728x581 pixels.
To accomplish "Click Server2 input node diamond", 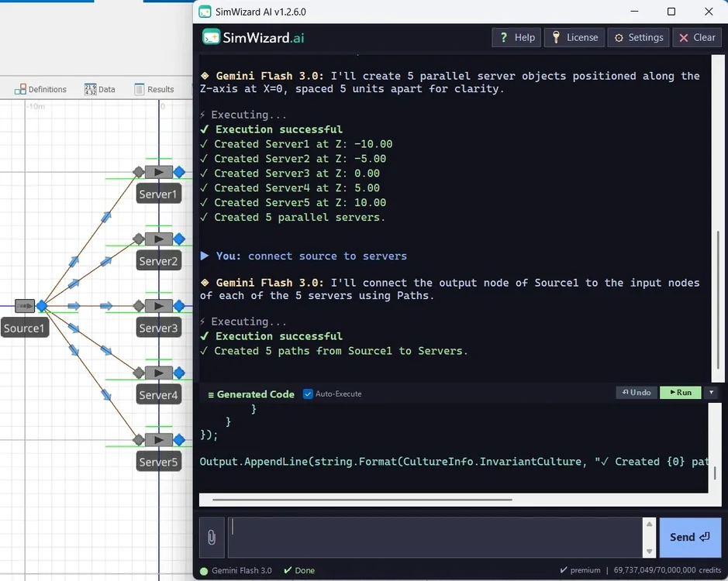I will [x=138, y=239].
